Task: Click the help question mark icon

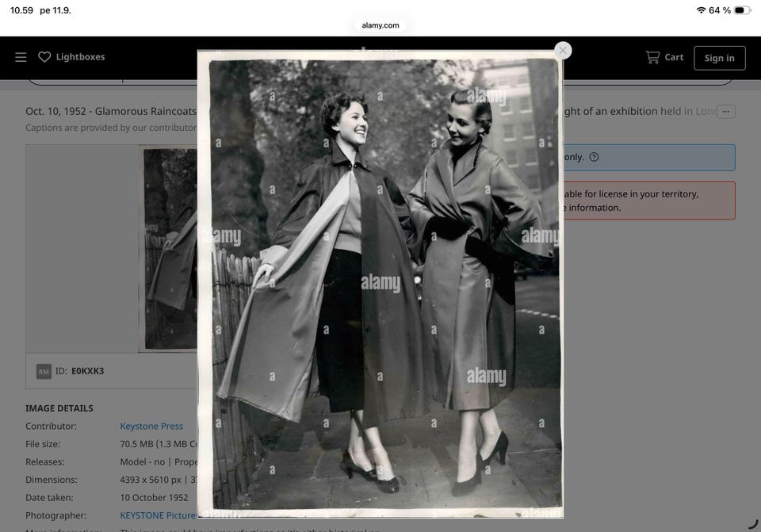Action: click(594, 157)
